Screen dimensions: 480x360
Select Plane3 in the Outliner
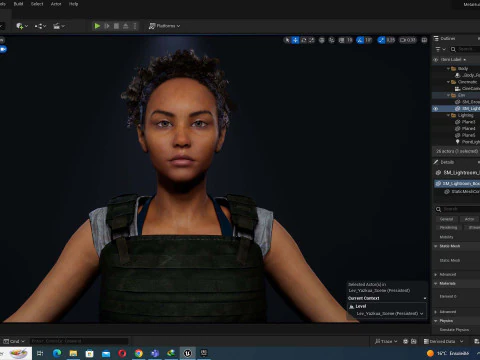456,122
